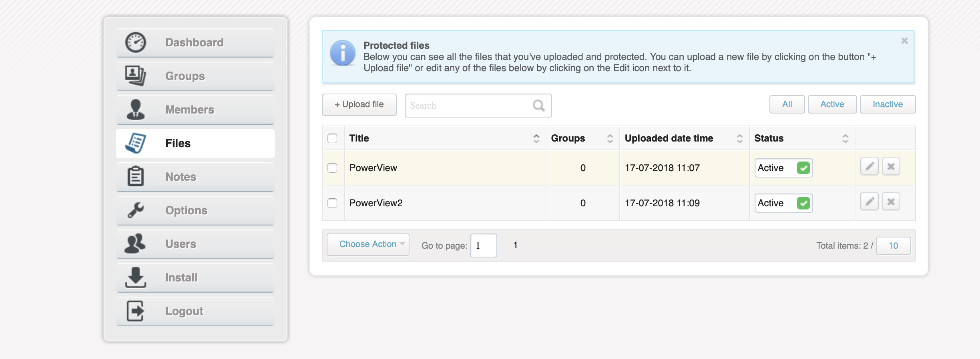Click the Install download arrow icon

136,277
